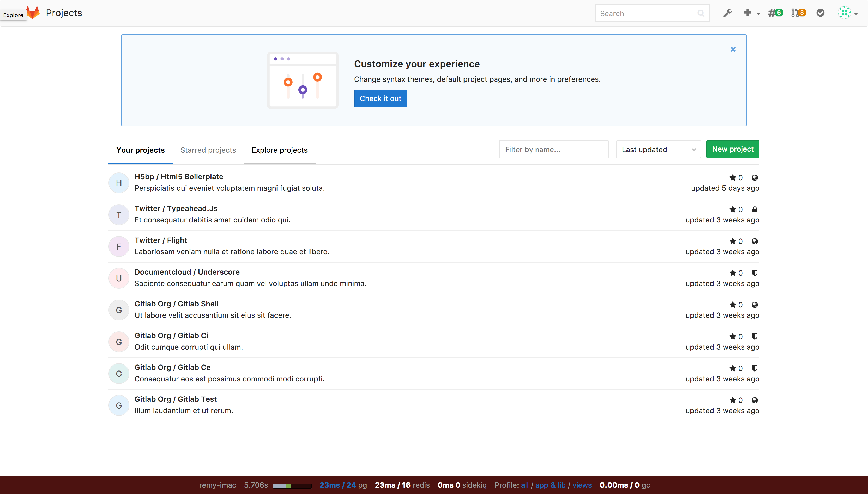Switch to the Explore projects tab
The image size is (868, 495).
point(279,150)
